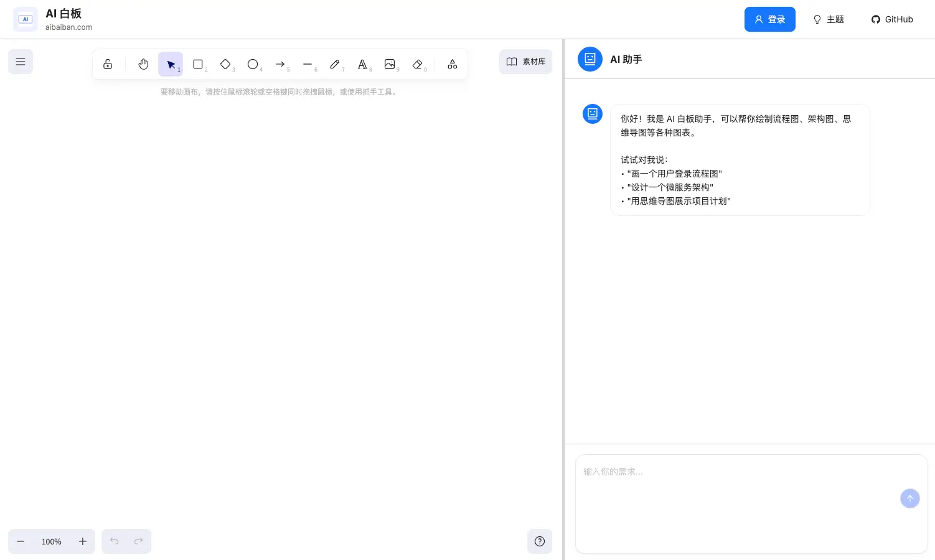Open GitHub from the top navigation
The image size is (935, 560).
[x=891, y=19]
